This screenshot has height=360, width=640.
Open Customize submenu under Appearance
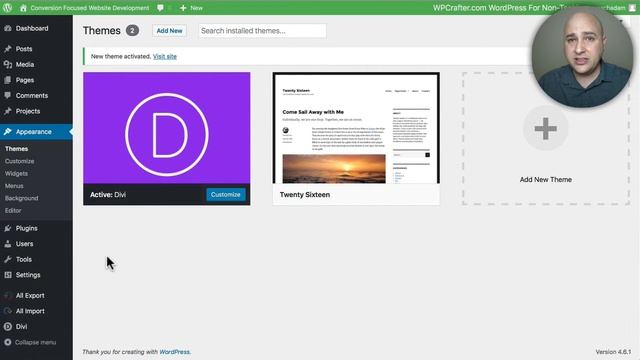click(20, 161)
